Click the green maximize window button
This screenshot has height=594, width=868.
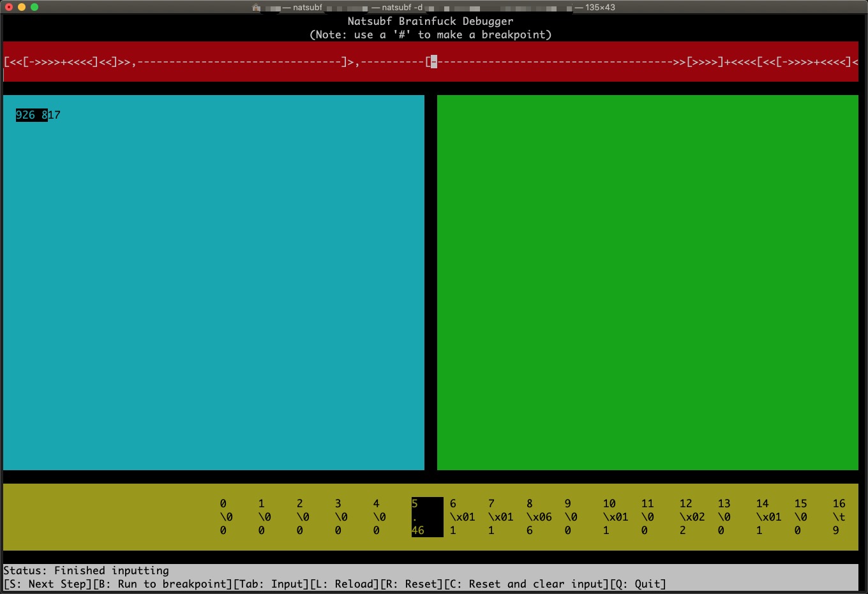[x=34, y=7]
